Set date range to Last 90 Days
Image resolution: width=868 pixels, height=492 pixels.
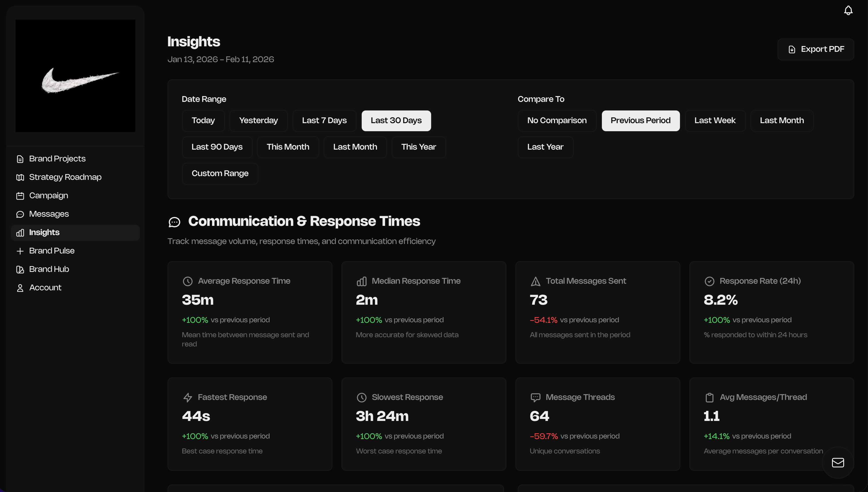[217, 147]
